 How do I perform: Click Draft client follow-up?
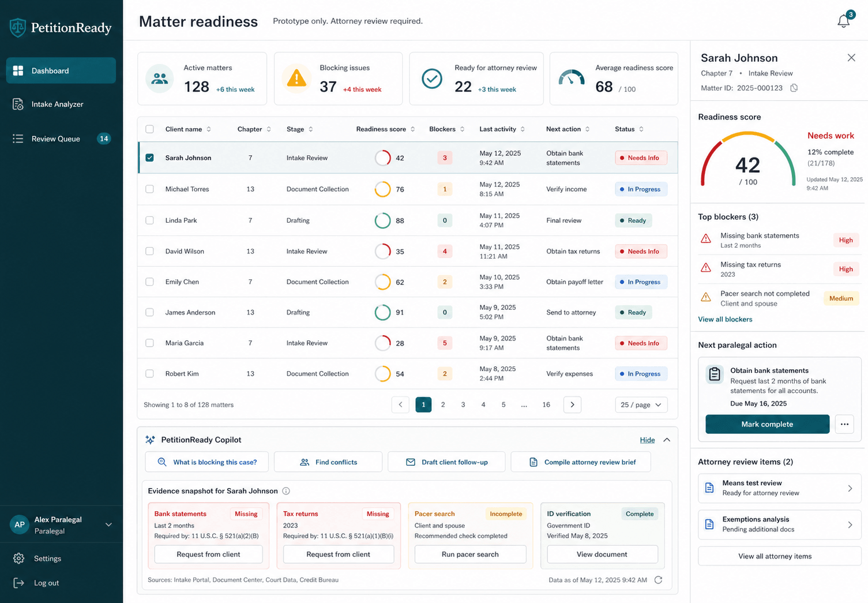(x=446, y=462)
